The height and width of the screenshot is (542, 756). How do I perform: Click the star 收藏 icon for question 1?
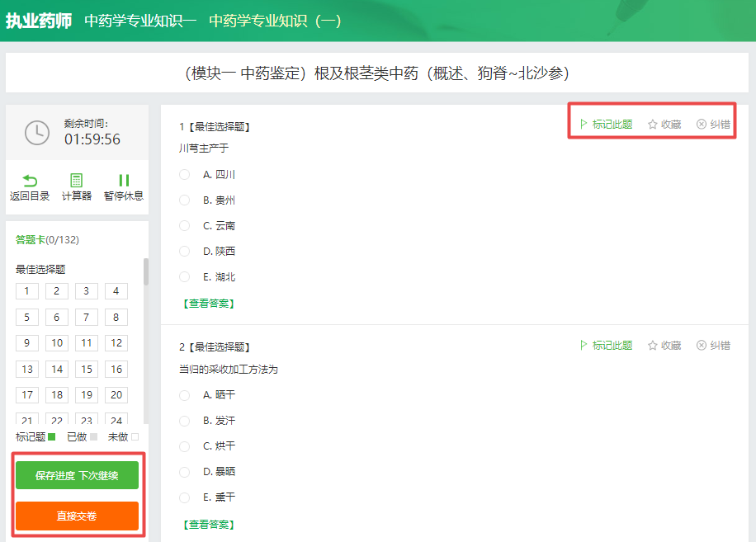pos(653,125)
